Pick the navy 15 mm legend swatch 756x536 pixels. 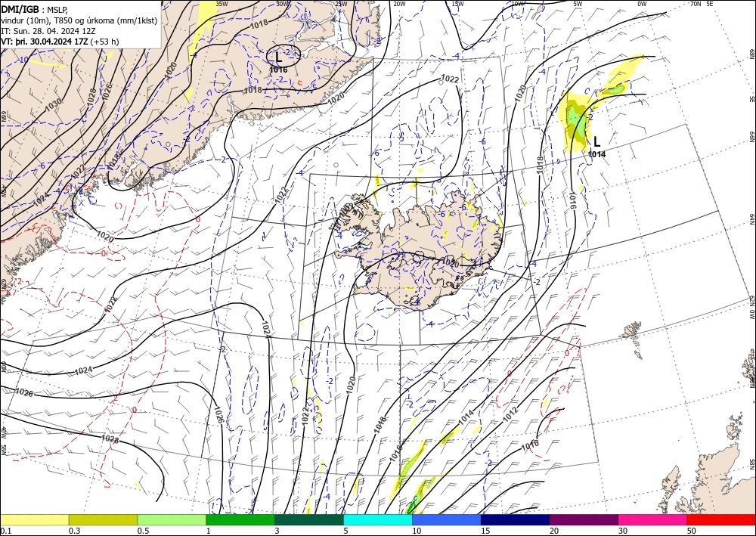(516, 519)
